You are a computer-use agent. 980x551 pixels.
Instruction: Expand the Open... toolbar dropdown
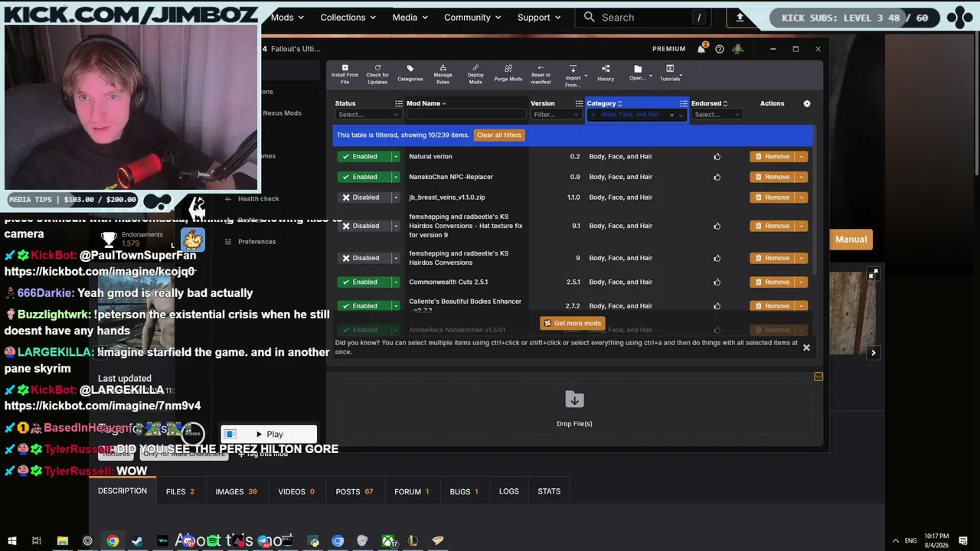pyautogui.click(x=649, y=76)
